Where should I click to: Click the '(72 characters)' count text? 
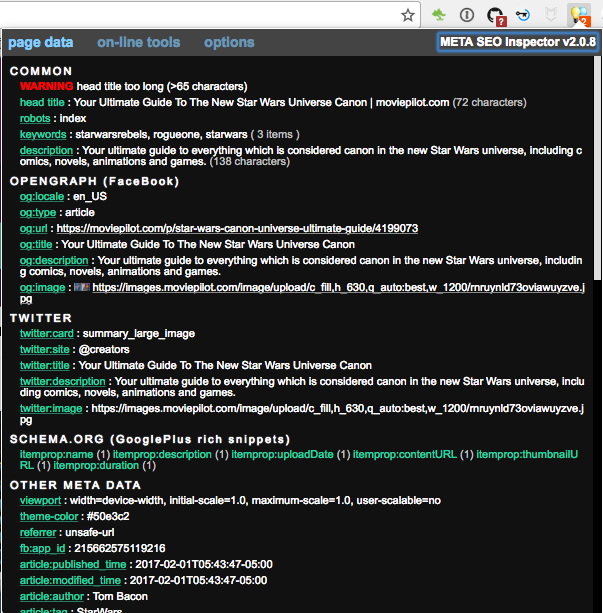click(x=490, y=102)
